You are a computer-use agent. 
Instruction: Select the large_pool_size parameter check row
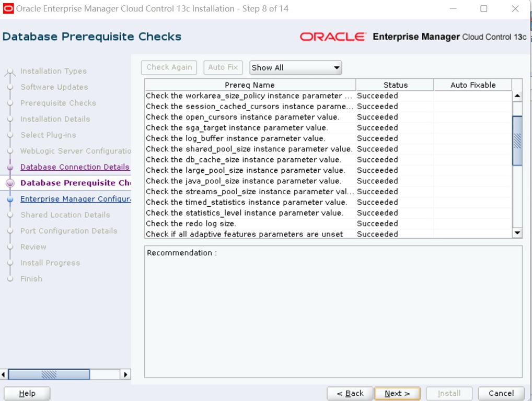pos(328,171)
